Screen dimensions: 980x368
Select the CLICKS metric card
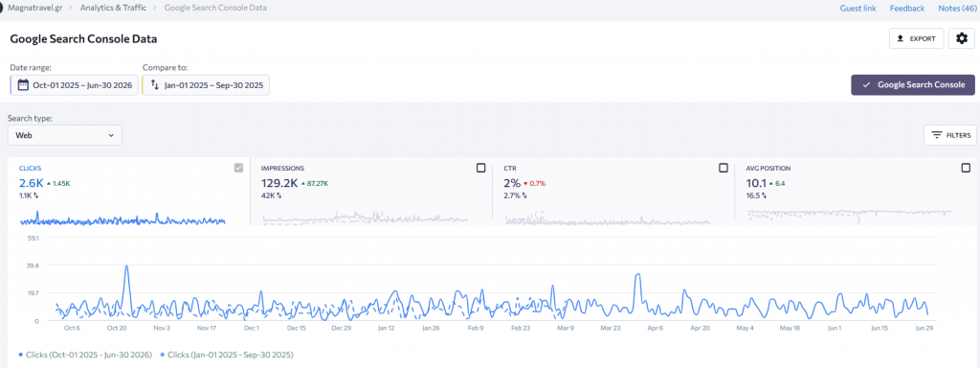(x=129, y=191)
